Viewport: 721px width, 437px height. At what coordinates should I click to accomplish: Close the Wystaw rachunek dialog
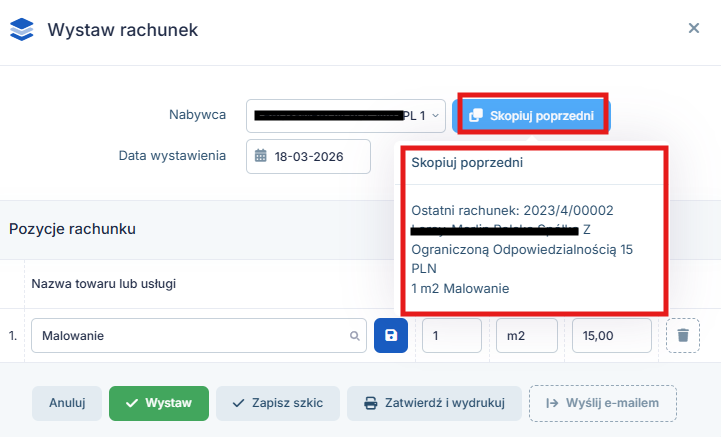pyautogui.click(x=694, y=28)
